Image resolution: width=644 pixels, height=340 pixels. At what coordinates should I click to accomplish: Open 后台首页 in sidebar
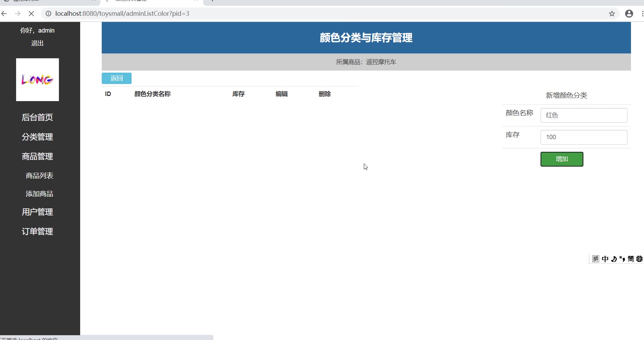pyautogui.click(x=37, y=117)
